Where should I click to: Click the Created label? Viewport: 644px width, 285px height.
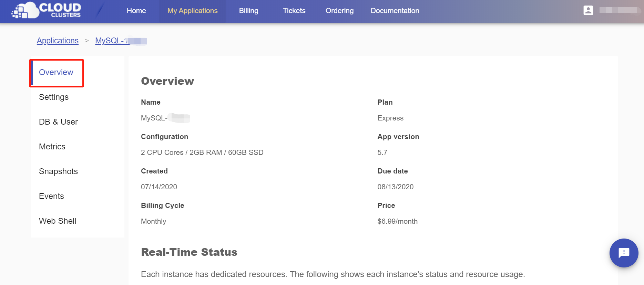(x=154, y=171)
